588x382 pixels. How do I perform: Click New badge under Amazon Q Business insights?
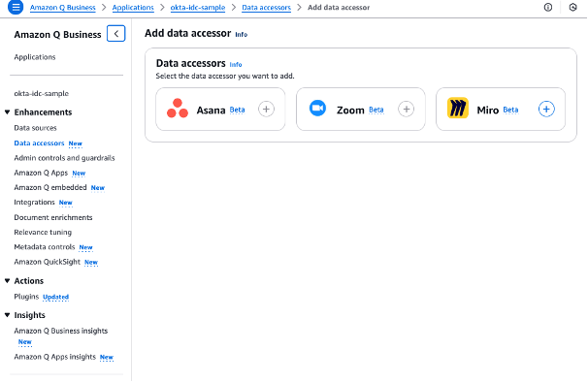click(x=25, y=342)
